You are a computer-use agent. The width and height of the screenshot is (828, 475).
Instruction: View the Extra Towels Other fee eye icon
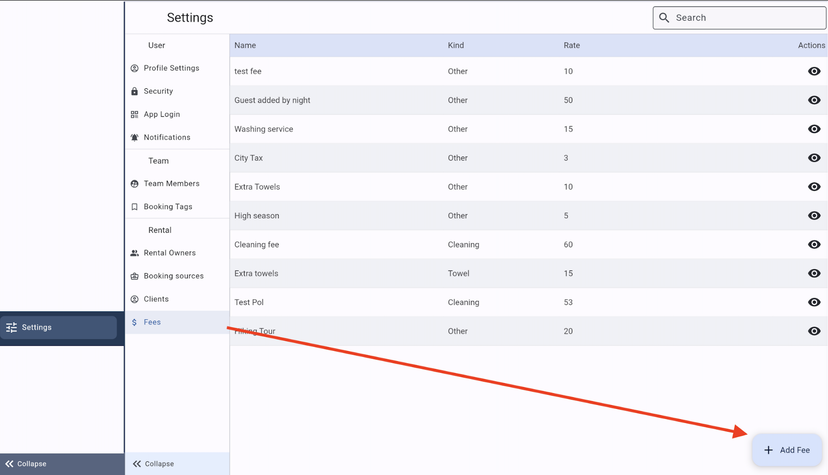814,187
